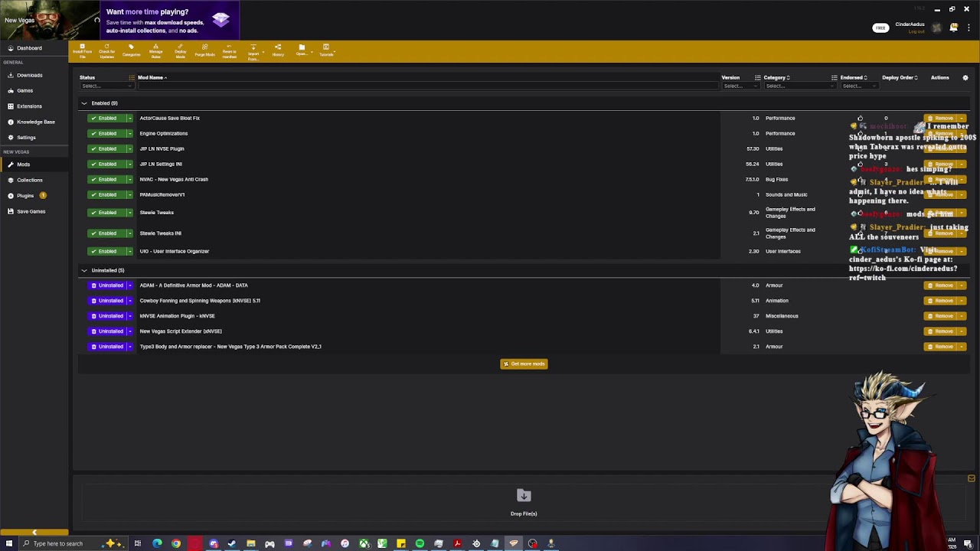Toggle Enabled for Stewie Tweaks
The image size is (980, 551).
[x=106, y=212]
